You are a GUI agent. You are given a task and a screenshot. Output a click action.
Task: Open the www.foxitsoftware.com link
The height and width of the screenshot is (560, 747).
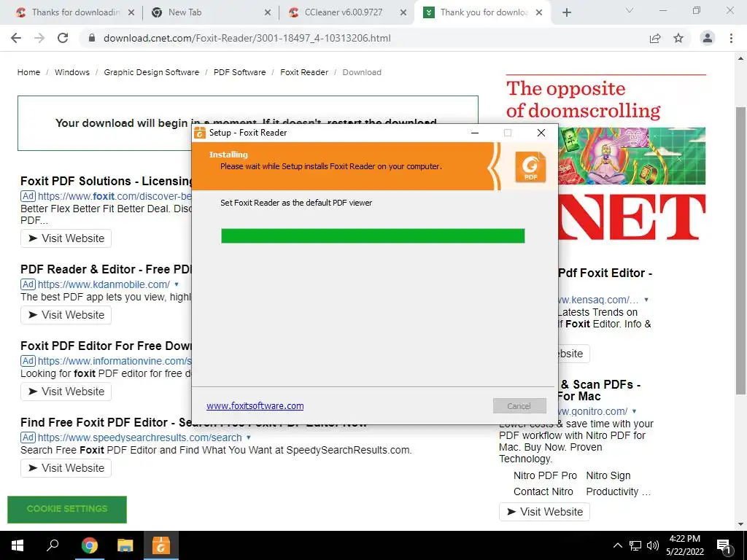(x=255, y=405)
